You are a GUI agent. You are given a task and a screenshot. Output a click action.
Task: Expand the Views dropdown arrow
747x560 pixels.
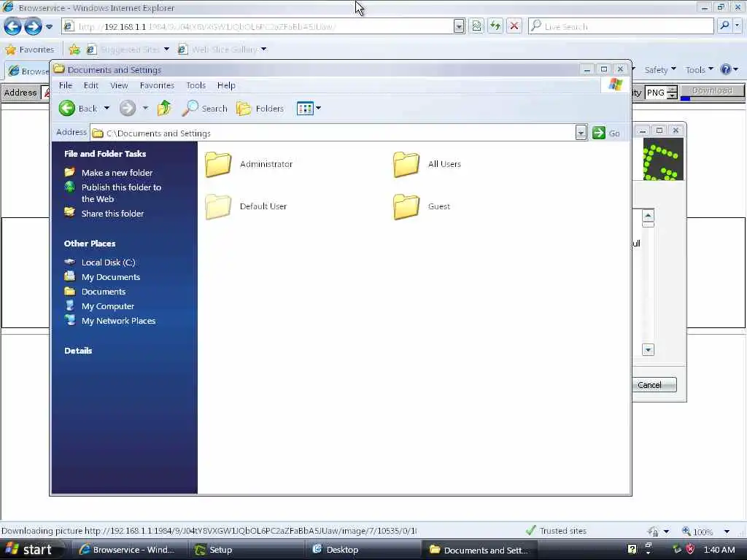pyautogui.click(x=318, y=108)
